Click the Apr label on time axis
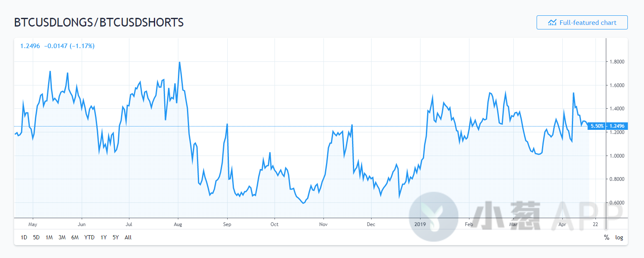 pyautogui.click(x=562, y=224)
